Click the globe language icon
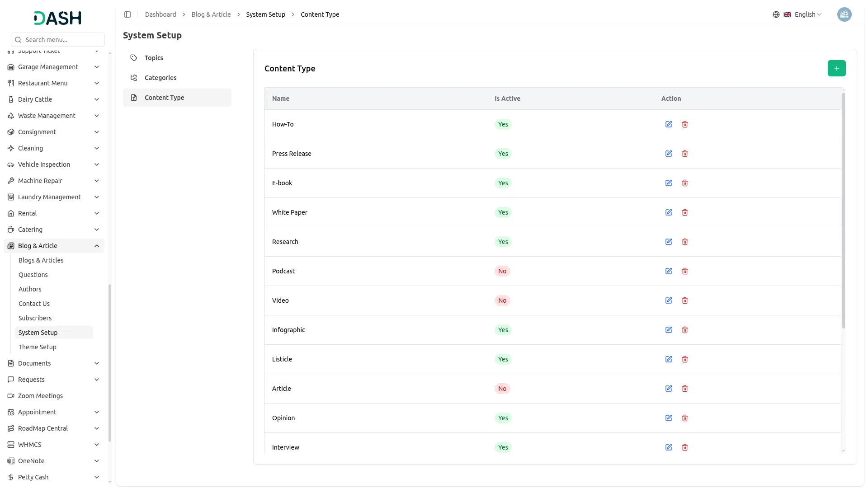This screenshot has width=868, height=488. (x=776, y=14)
